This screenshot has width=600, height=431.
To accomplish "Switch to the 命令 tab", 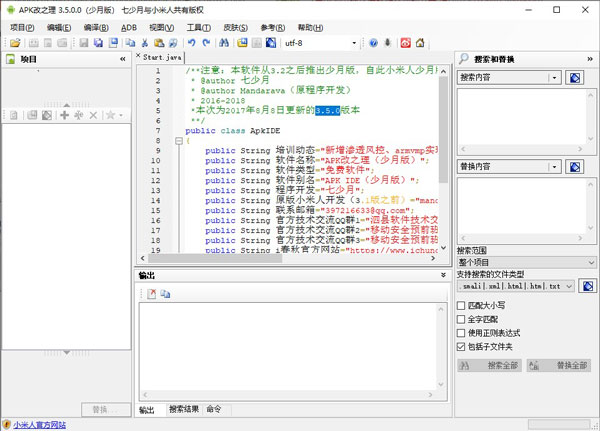I will coord(214,409).
